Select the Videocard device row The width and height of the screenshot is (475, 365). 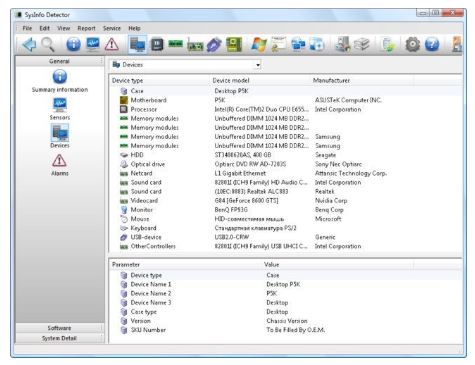pos(285,200)
